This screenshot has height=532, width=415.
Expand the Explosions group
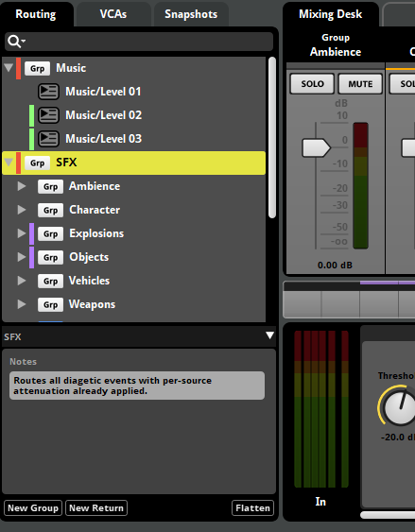pos(22,233)
